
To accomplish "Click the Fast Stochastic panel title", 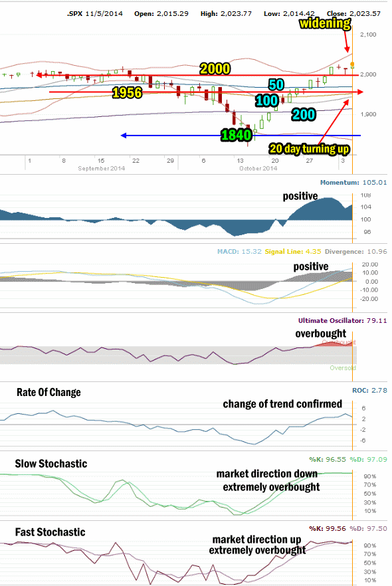I will 50,532.
